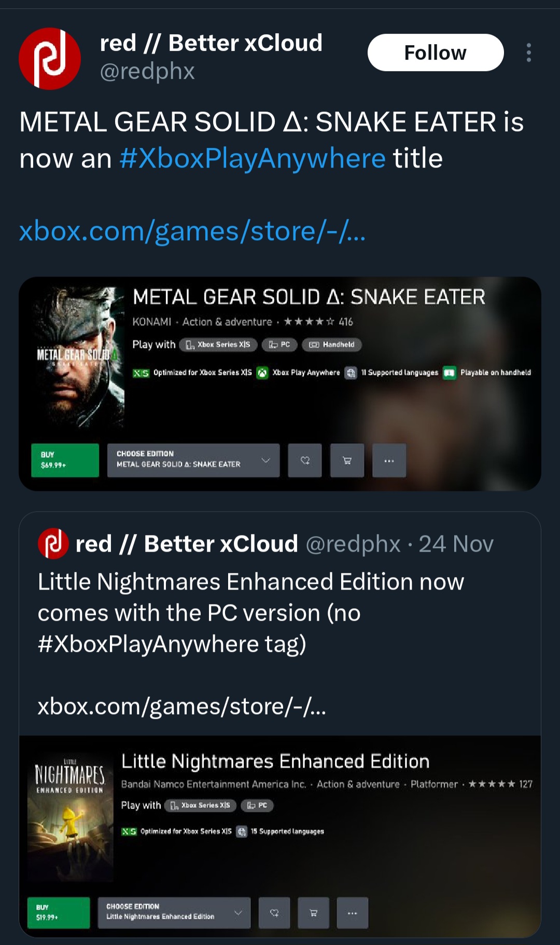Image resolution: width=560 pixels, height=945 pixels.
Task: Click the wishlist heart icon for Metal Gear Solid
Action: click(x=305, y=460)
